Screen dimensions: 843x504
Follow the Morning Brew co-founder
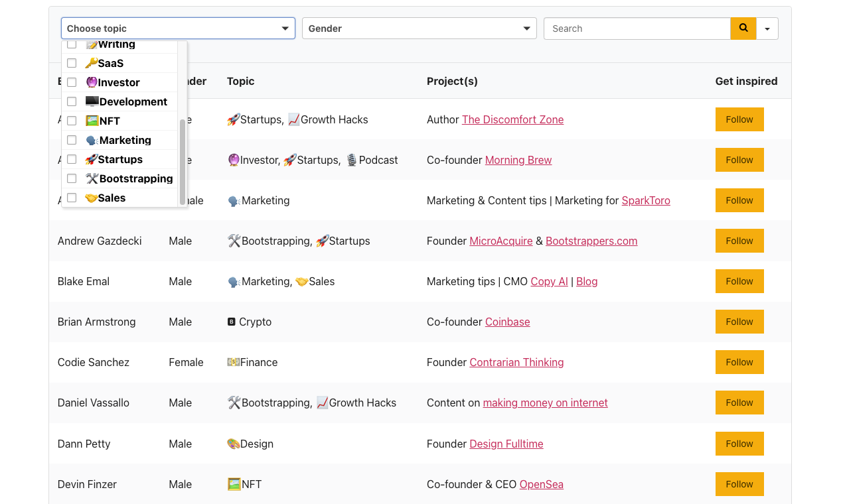coord(739,160)
